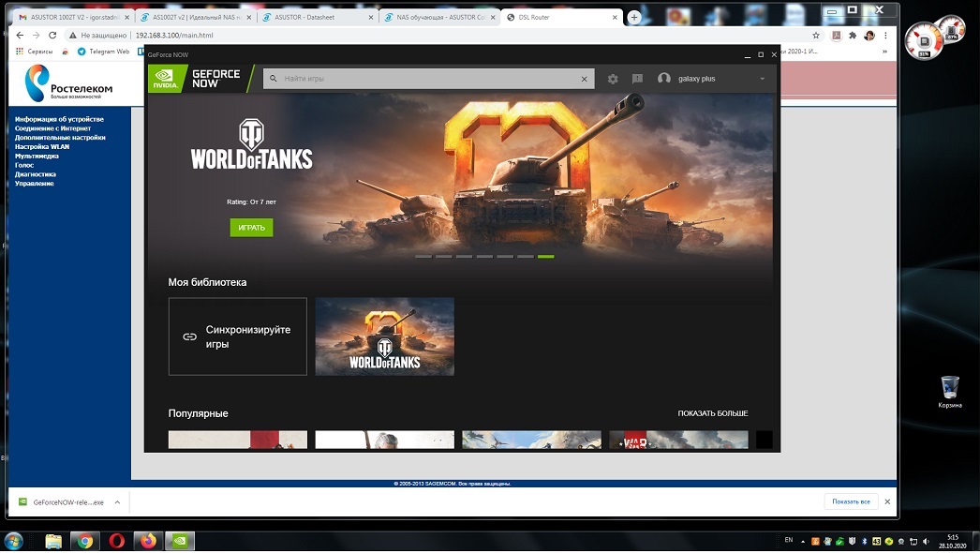Open Информация об устройстве router menu
980x553 pixels.
59,119
